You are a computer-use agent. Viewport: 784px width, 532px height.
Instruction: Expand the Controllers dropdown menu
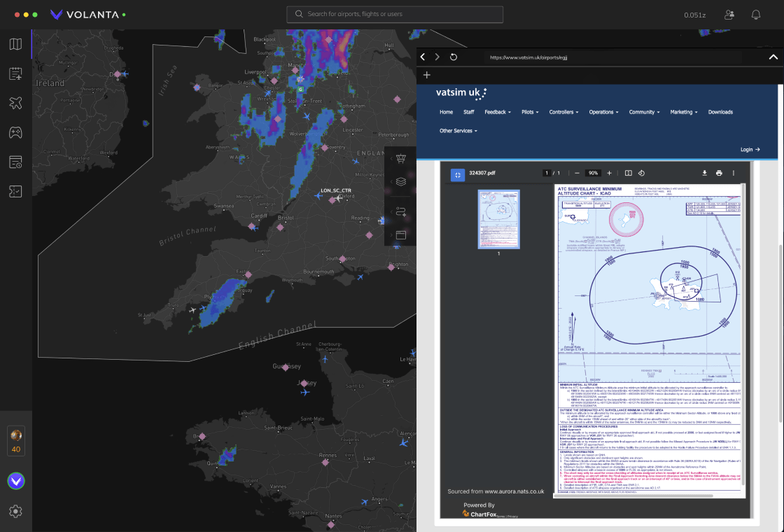click(565, 112)
